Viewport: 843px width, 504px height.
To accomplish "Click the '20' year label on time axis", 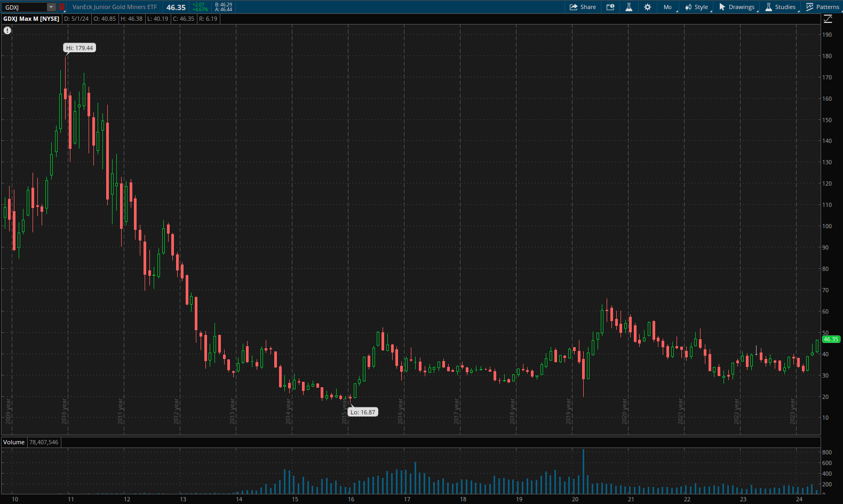I will pyautogui.click(x=575, y=499).
